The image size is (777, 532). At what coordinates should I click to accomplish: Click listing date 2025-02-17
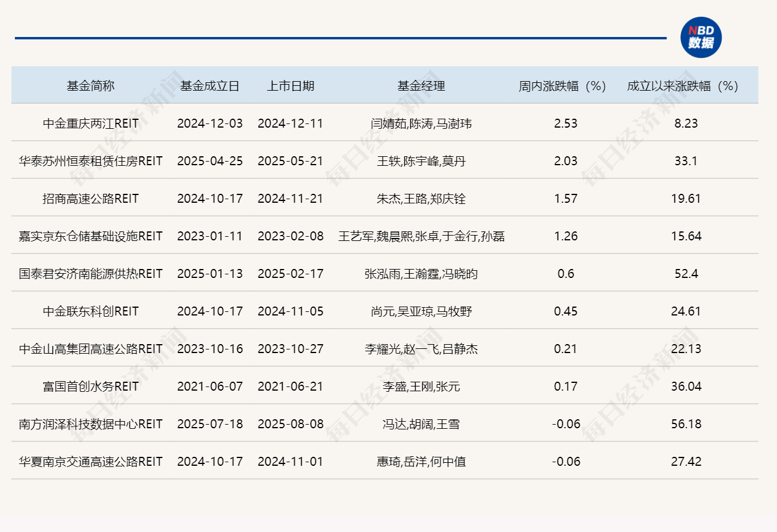coord(290,274)
